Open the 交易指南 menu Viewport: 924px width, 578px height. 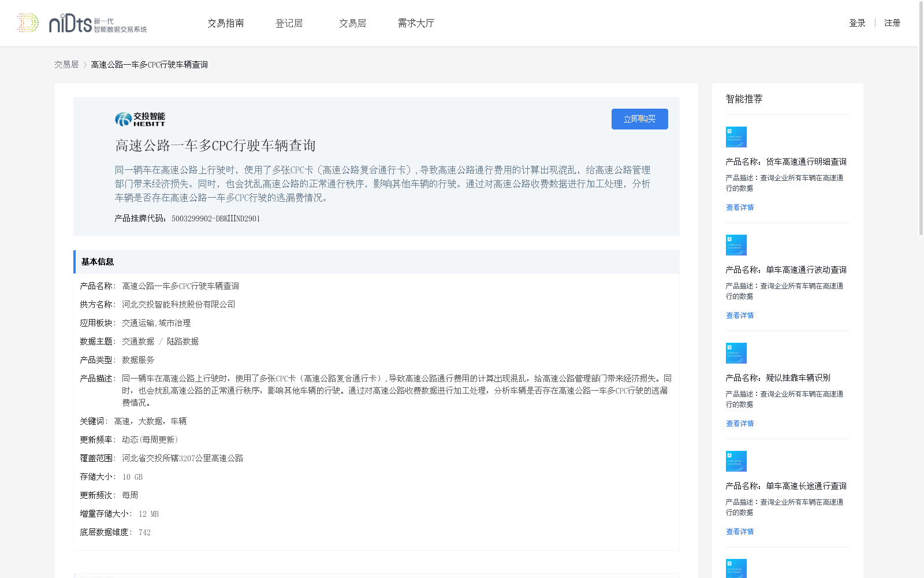(226, 23)
